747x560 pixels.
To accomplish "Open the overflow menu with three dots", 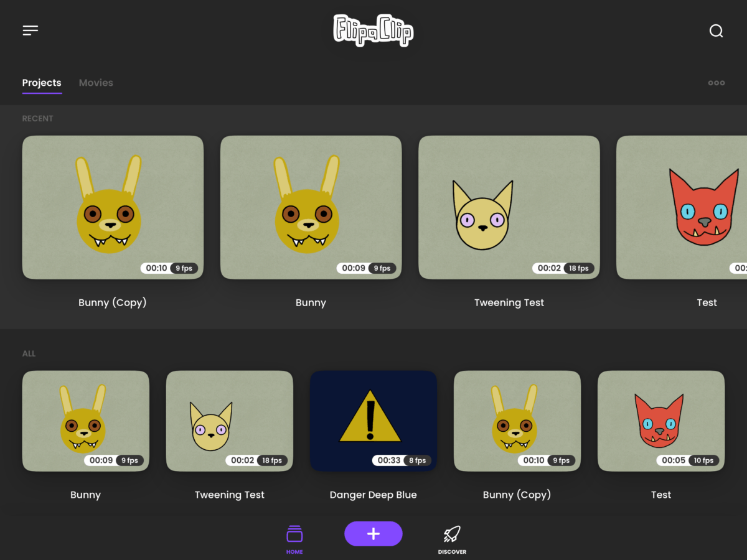I will tap(716, 82).
